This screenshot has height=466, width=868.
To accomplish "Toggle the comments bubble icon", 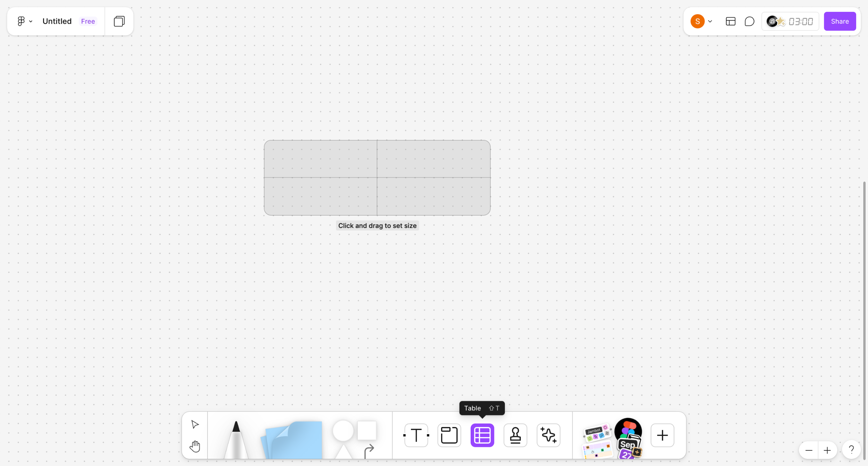I will pos(749,21).
